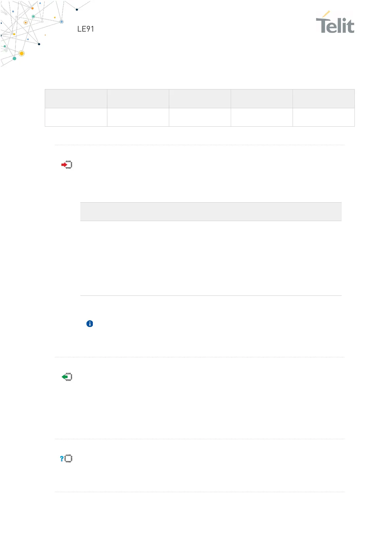Viewport: 392px width, 554px height.
Task: Click the dark navy dot at top of header graphic
Action: pos(77,10)
